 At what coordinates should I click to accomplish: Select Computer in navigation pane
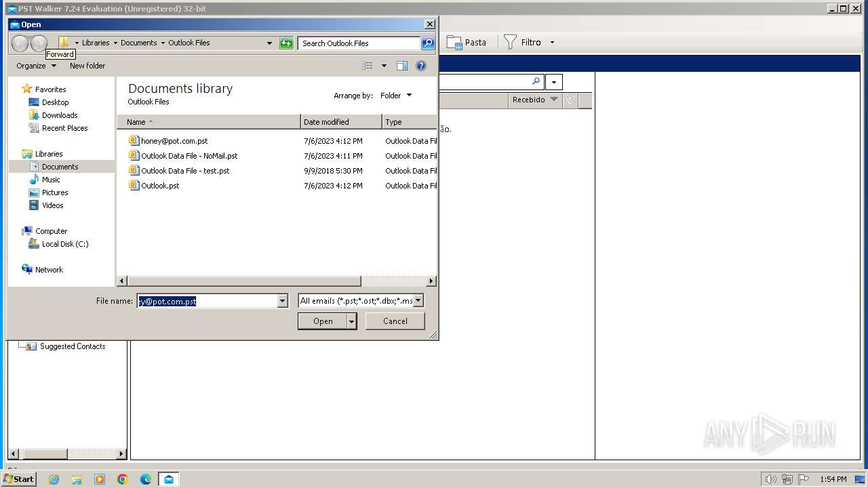45,231
